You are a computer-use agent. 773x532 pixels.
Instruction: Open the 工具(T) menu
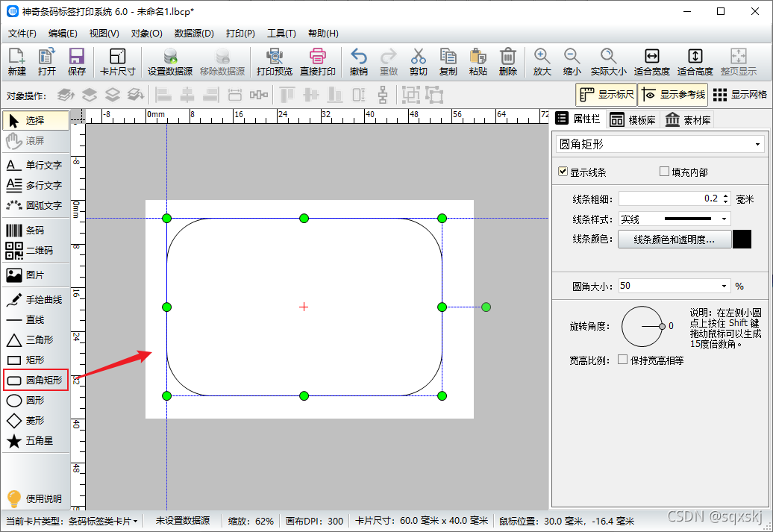pyautogui.click(x=281, y=33)
